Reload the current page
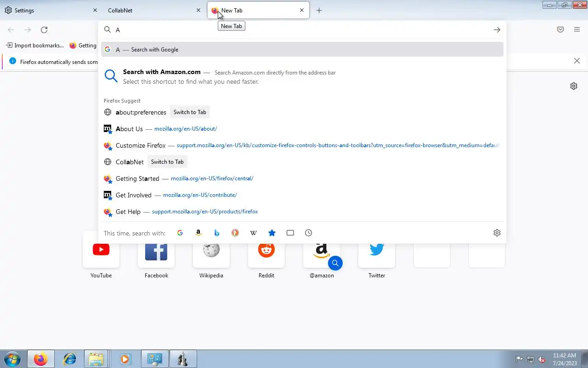 click(x=44, y=29)
